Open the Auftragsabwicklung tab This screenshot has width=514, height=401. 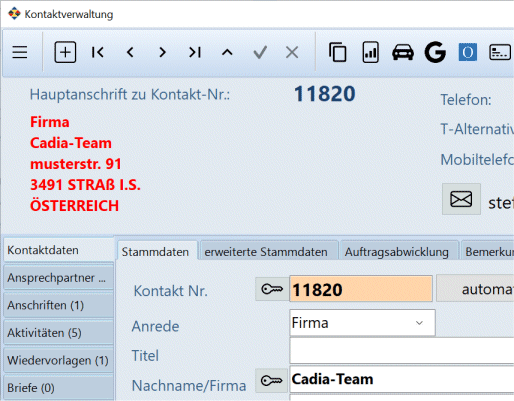[397, 252]
